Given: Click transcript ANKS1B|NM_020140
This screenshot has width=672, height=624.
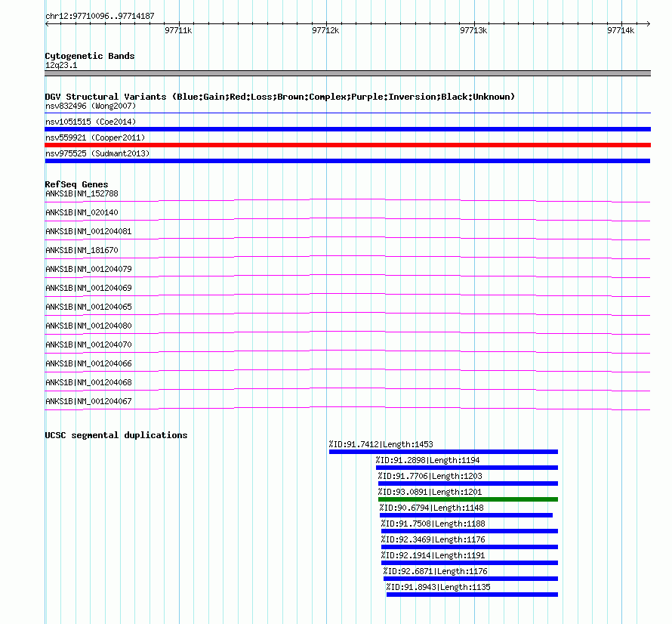Looking at the screenshot, I should click(x=82, y=212).
